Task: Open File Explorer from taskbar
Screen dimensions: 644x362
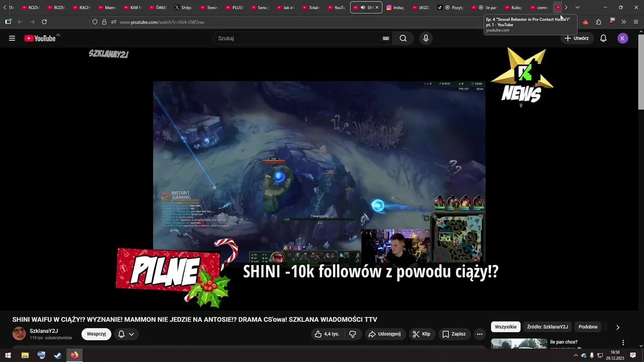Action: pyautogui.click(x=25, y=355)
